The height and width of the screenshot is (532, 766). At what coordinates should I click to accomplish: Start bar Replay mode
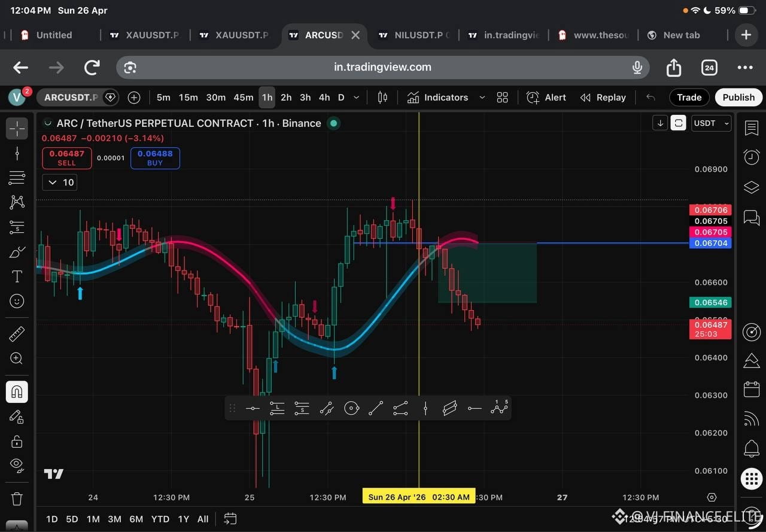point(603,98)
